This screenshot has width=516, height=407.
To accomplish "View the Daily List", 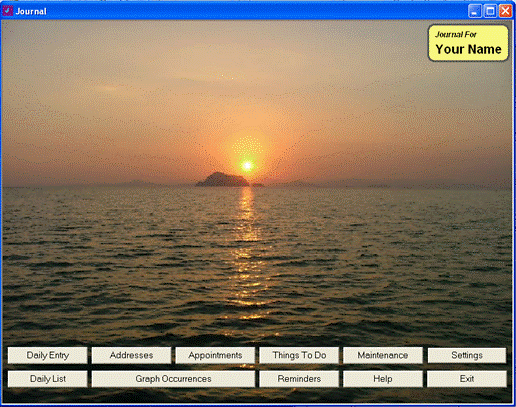I will [48, 379].
